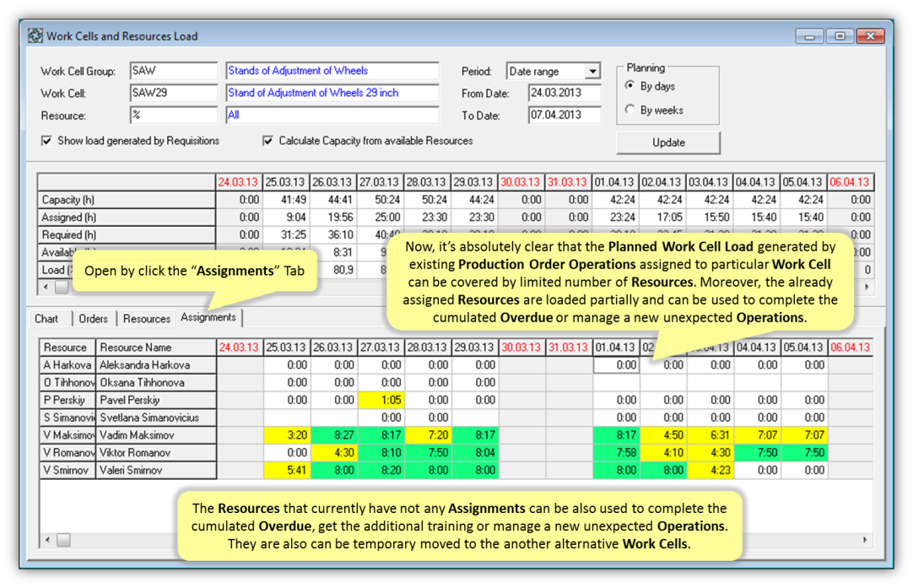Screen dimensions: 913x588
Task: Click Assigned value 17:05 for 02.04.13
Action: pos(662,217)
